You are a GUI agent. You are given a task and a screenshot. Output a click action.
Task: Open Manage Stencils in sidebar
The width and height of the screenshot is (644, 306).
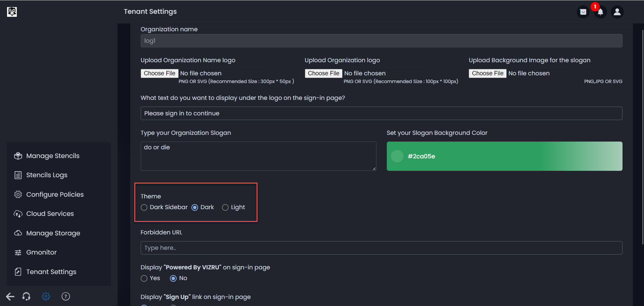53,156
